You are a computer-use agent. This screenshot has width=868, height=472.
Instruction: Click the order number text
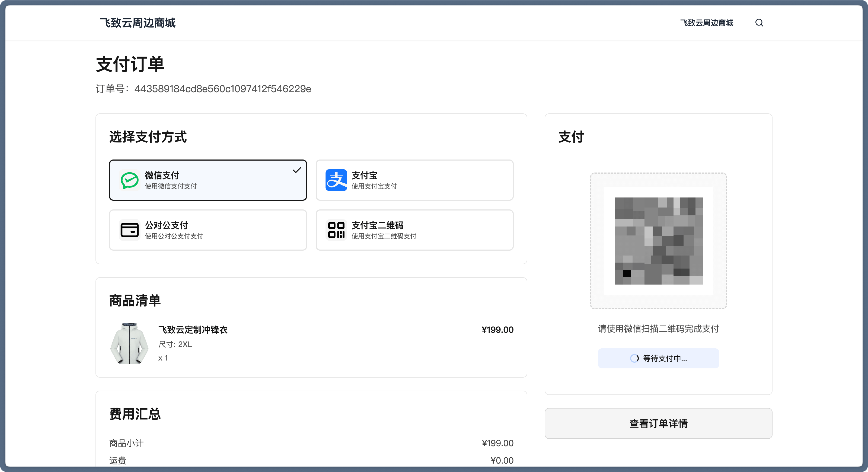[203, 89]
